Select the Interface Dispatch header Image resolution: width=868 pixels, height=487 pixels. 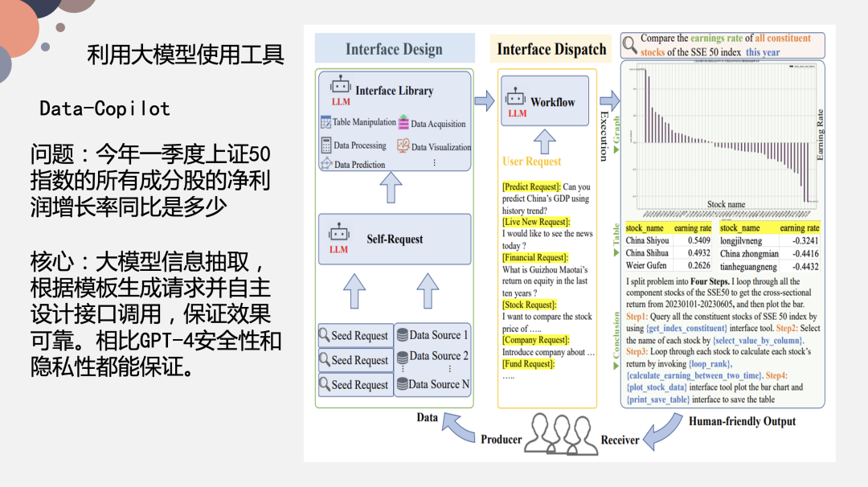(x=551, y=50)
